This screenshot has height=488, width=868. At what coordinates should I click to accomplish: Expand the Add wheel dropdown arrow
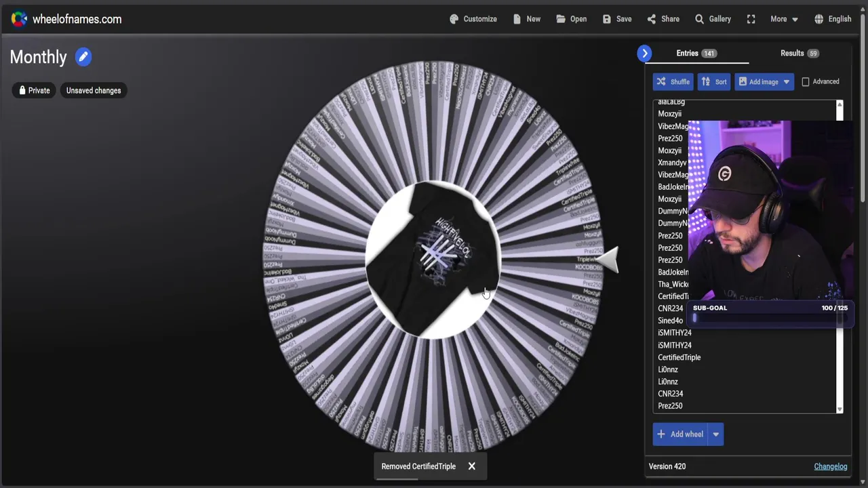tap(716, 434)
